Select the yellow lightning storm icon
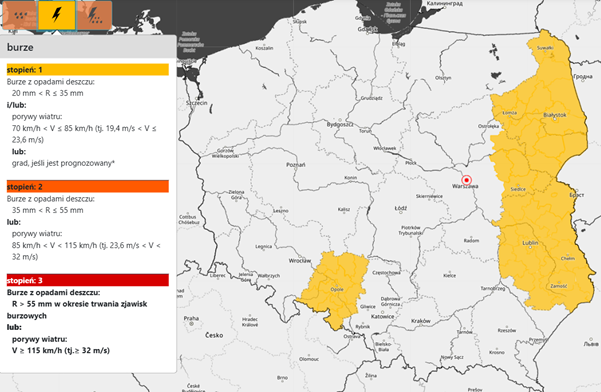 57,15
